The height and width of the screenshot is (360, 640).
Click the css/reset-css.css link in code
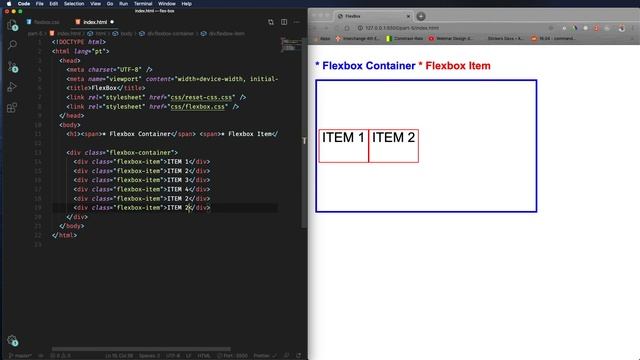pos(201,97)
